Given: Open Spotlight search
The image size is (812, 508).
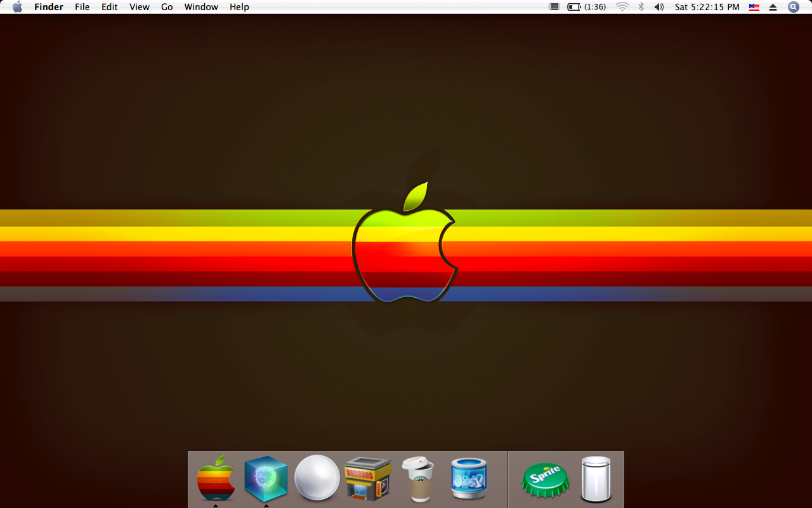Looking at the screenshot, I should (x=794, y=7).
